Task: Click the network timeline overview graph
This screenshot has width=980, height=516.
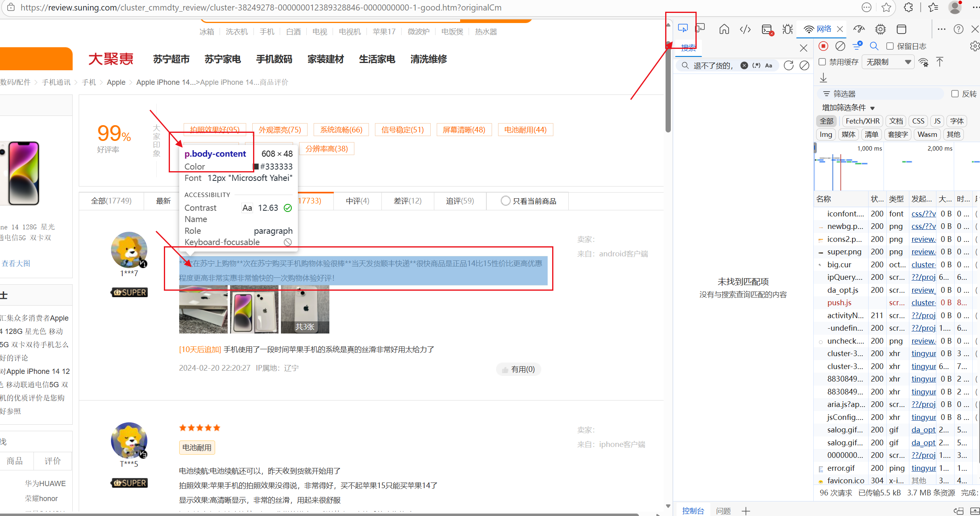Action: [x=897, y=166]
